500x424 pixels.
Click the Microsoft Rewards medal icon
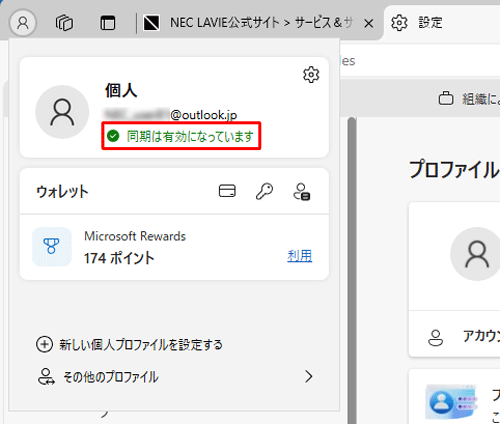coord(52,246)
